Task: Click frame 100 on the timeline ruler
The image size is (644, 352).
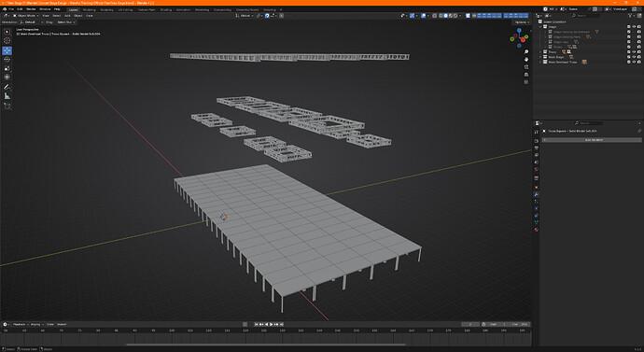Action: tap(172, 331)
